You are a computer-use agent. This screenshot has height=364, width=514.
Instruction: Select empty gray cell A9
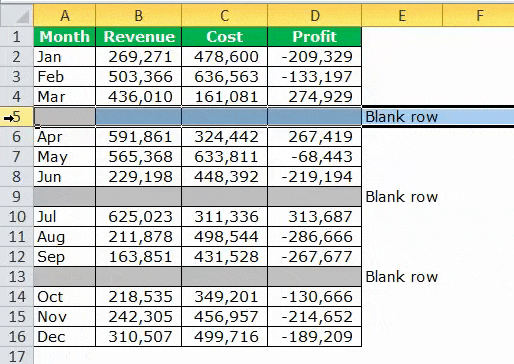64,197
